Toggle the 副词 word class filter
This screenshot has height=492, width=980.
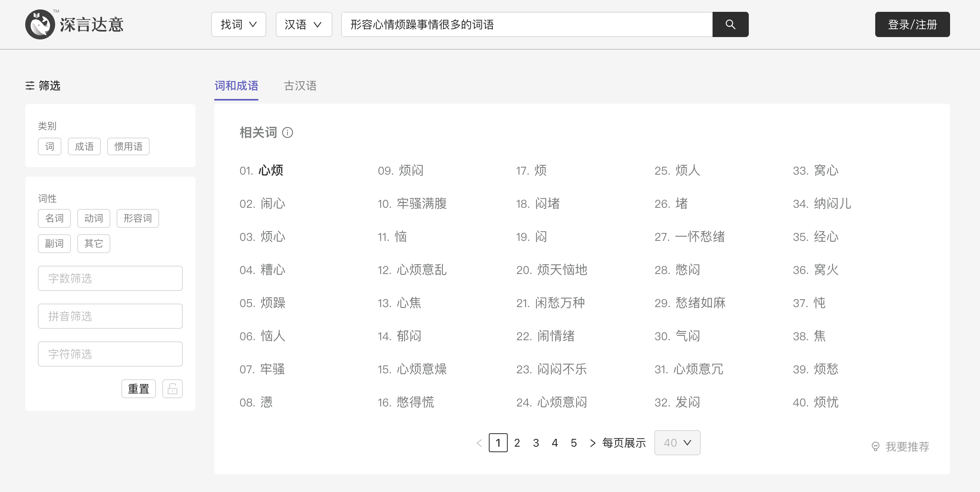click(x=54, y=243)
